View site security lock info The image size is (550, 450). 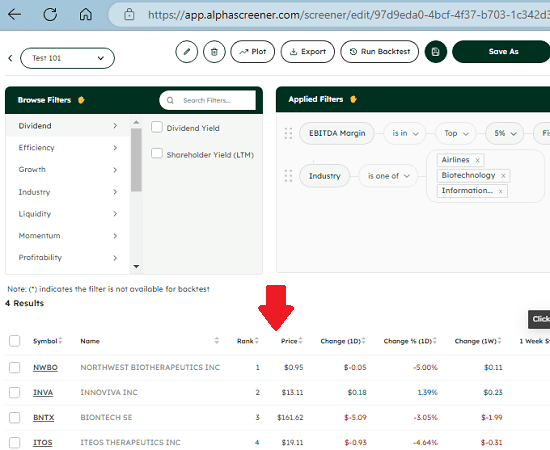pyautogui.click(x=129, y=15)
